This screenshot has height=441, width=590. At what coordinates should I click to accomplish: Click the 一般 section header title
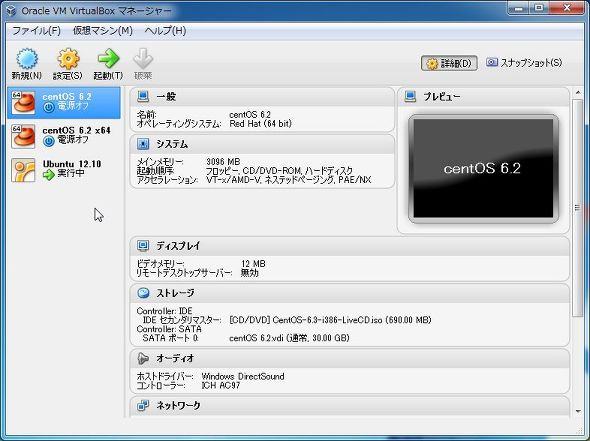166,96
